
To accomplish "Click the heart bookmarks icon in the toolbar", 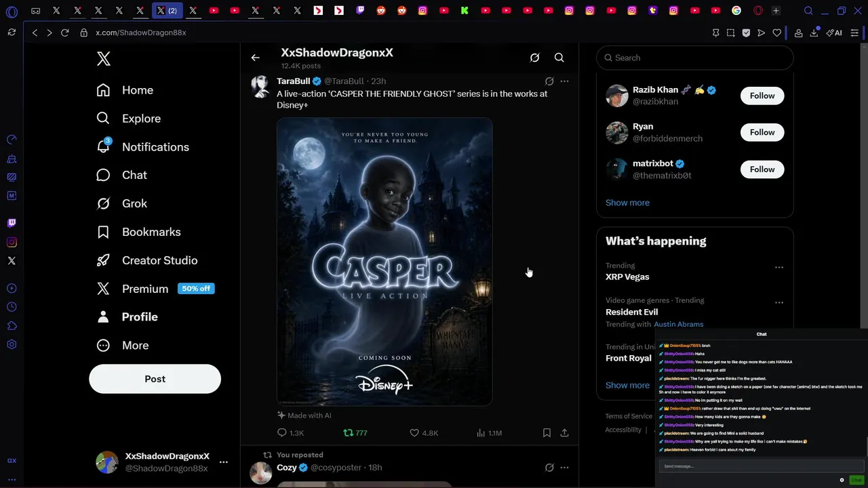I will [x=777, y=33].
